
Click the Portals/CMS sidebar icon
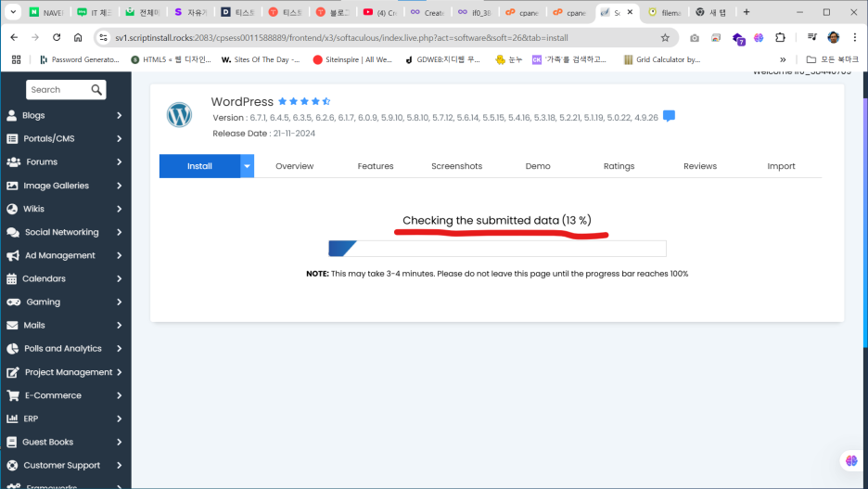[x=12, y=138]
